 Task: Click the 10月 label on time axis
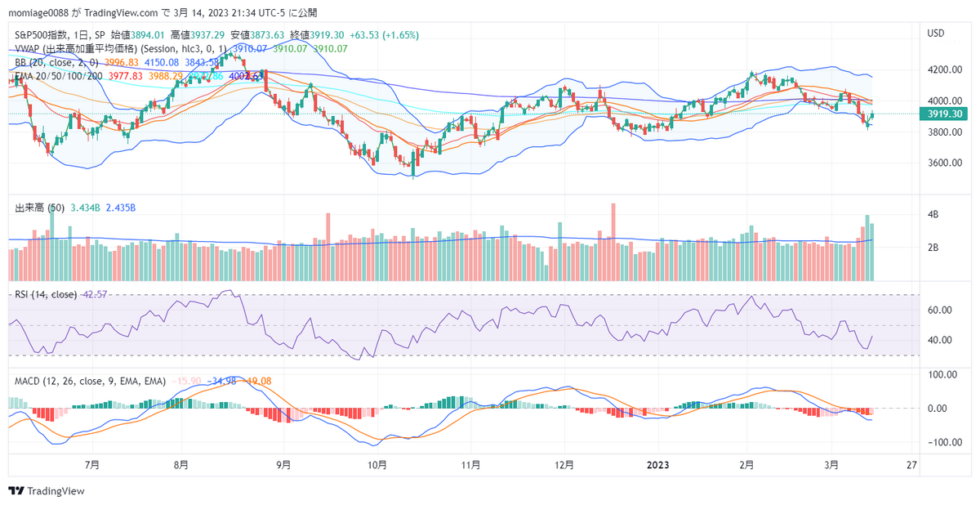coord(376,464)
